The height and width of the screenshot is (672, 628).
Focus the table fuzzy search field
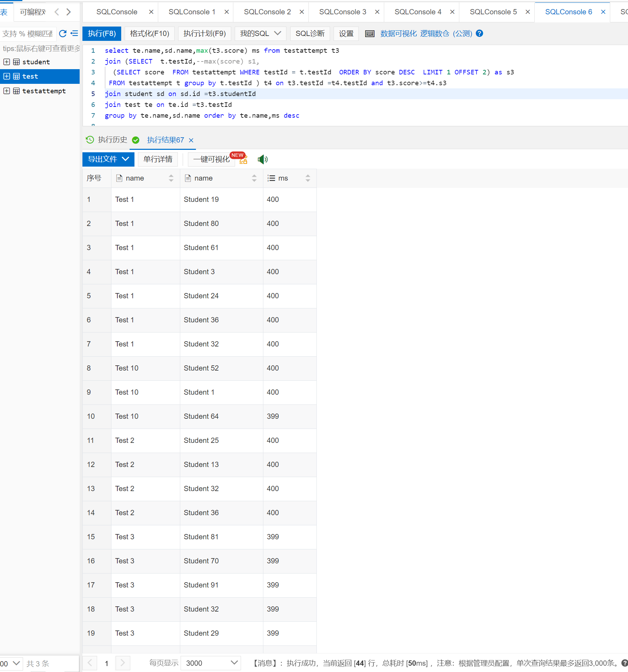[28, 34]
